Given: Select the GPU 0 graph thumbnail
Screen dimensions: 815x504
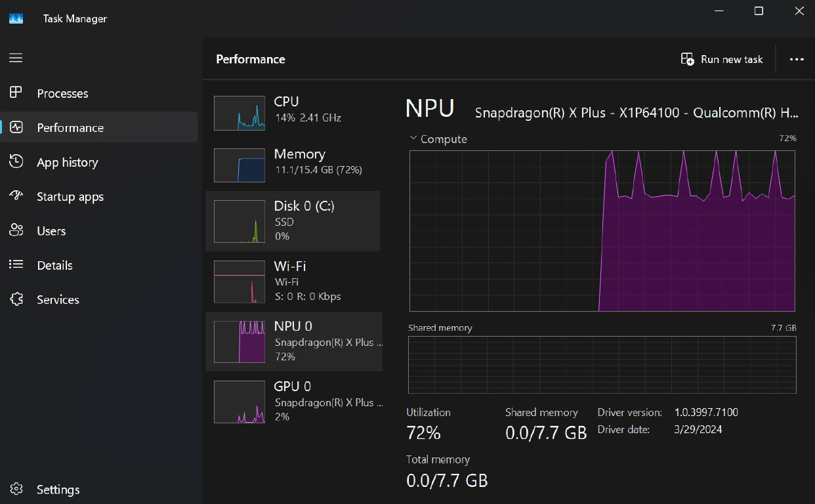Looking at the screenshot, I should point(239,402).
